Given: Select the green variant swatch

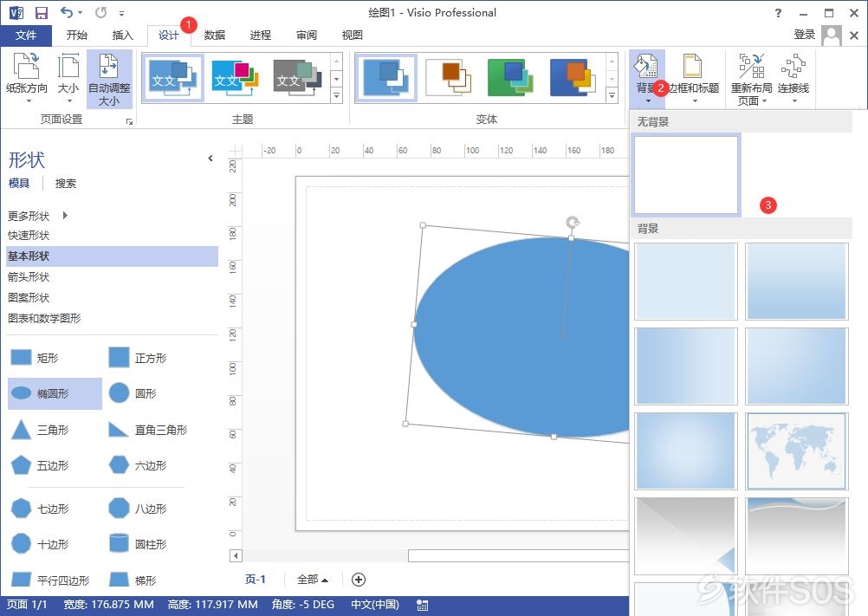Looking at the screenshot, I should pos(510,78).
